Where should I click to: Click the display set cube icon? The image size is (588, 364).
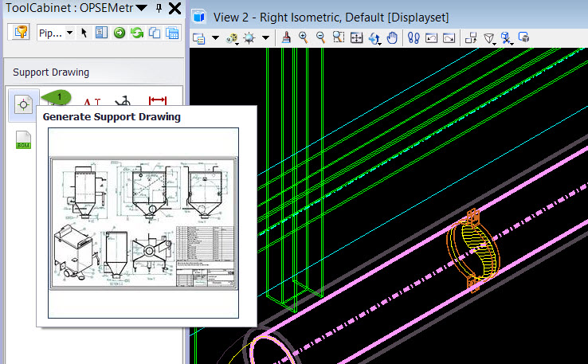(x=524, y=37)
